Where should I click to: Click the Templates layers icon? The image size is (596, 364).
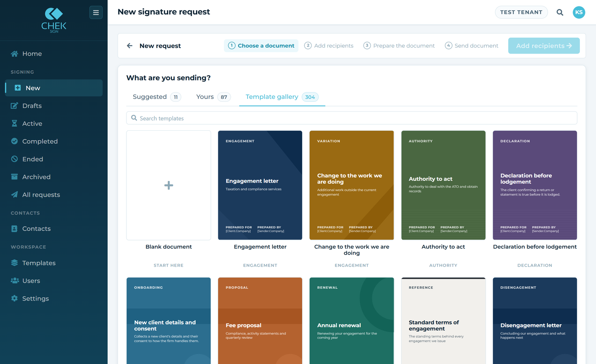pos(14,263)
